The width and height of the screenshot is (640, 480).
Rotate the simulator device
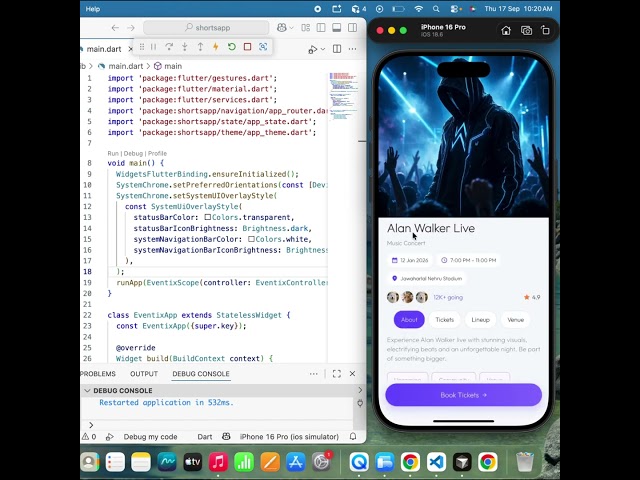point(545,31)
